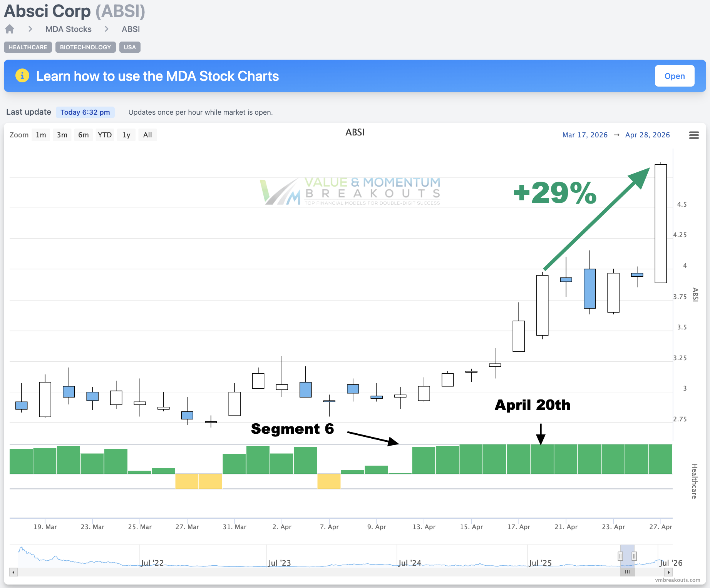
Task: Open the MDA Stocks breadcrumb
Action: click(x=69, y=29)
